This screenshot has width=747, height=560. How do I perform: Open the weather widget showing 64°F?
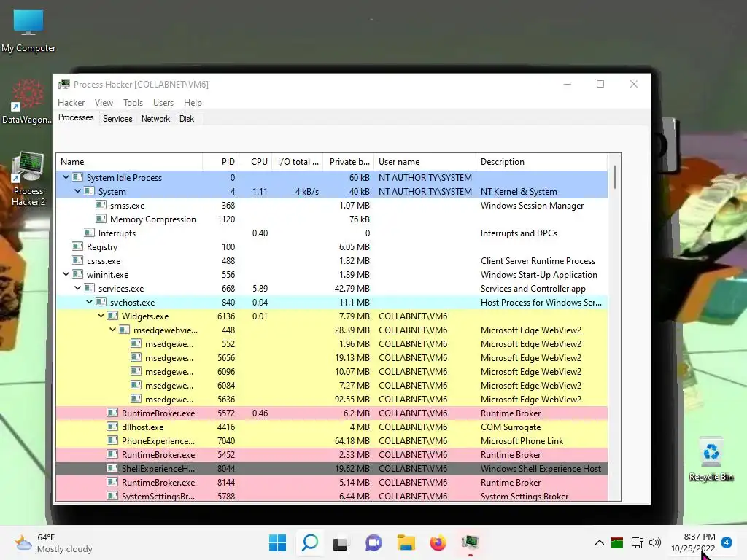pyautogui.click(x=53, y=542)
